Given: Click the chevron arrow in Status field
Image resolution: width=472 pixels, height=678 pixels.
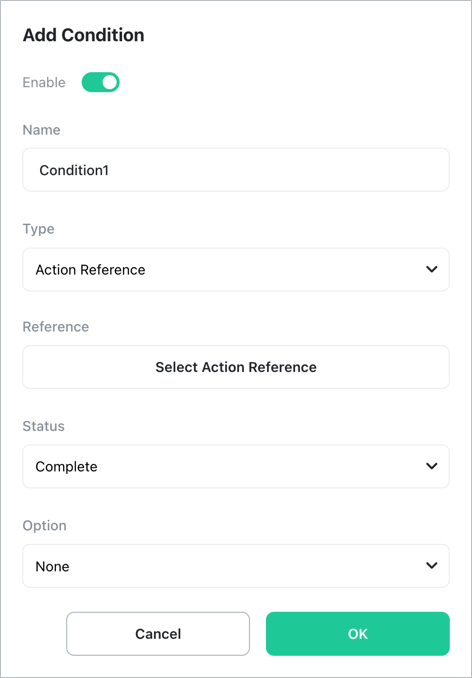Looking at the screenshot, I should [x=431, y=466].
